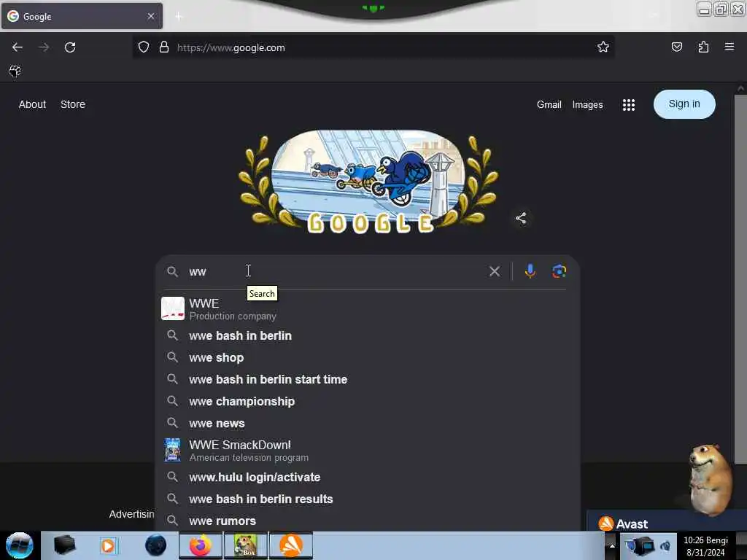View site security via the padlock icon
The height and width of the screenshot is (560, 747).
[x=164, y=47]
